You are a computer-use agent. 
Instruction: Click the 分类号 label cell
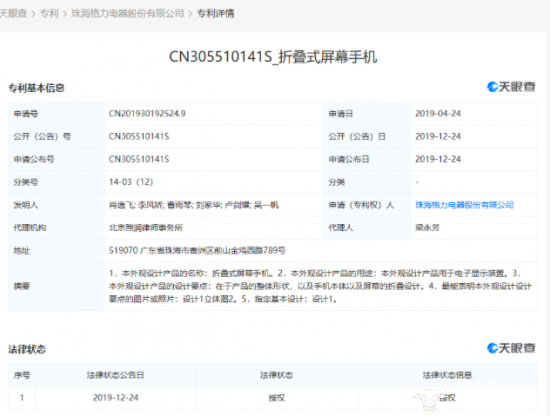[x=56, y=182]
